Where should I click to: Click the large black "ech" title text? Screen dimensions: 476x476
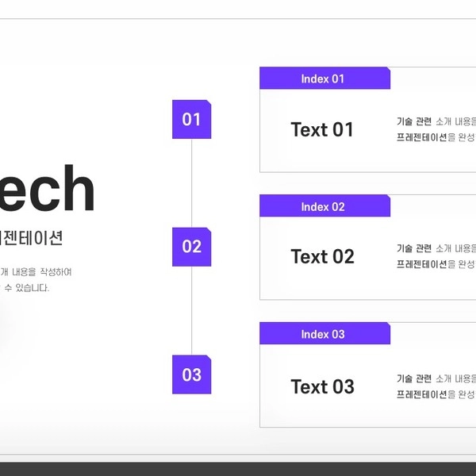coord(48,189)
